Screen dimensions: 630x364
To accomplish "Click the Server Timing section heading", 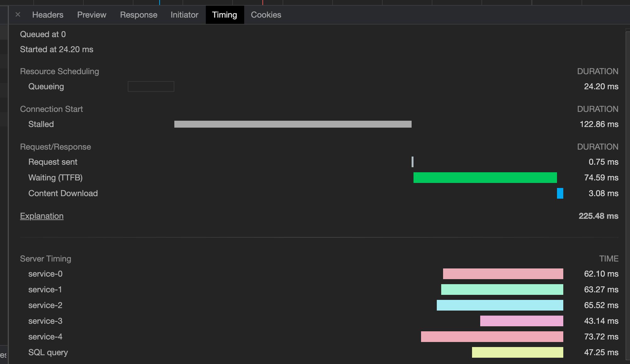I will [45, 258].
